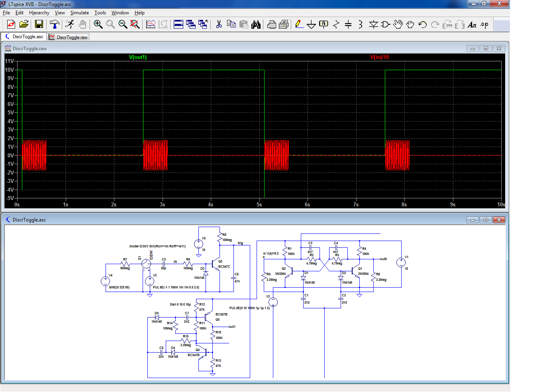Screen dimensions: 551x392
Task: Click the Copy icon in toolbar
Action: pos(231,24)
